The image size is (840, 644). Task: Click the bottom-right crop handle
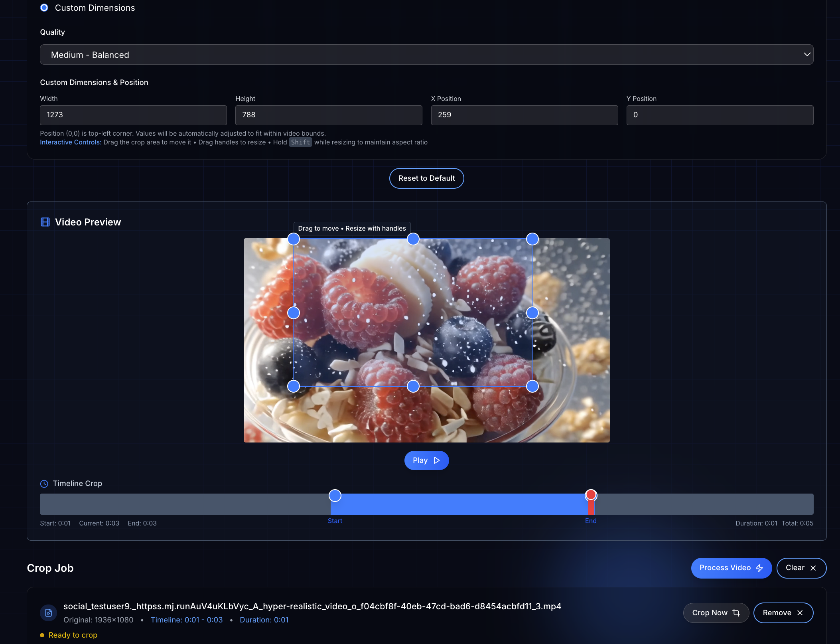[x=532, y=386]
